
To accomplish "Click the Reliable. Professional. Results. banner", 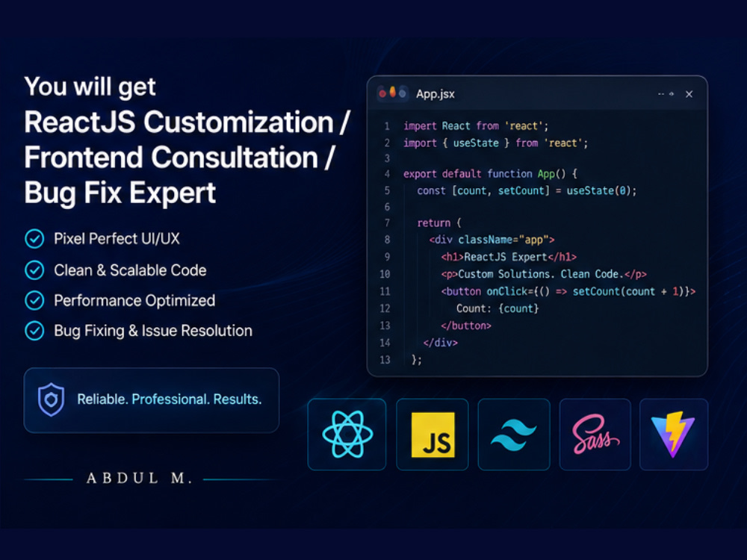I will pos(152,400).
